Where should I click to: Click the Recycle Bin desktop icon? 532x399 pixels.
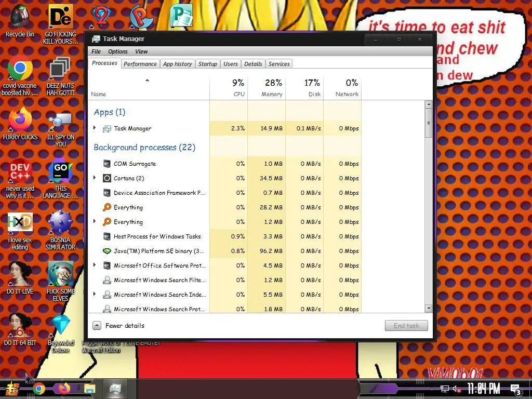pos(20,21)
